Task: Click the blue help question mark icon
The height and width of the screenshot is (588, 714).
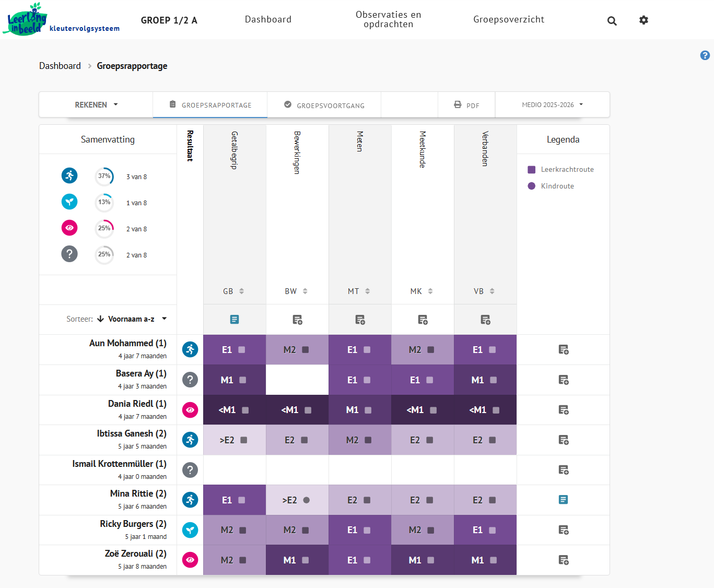Action: 705,55
